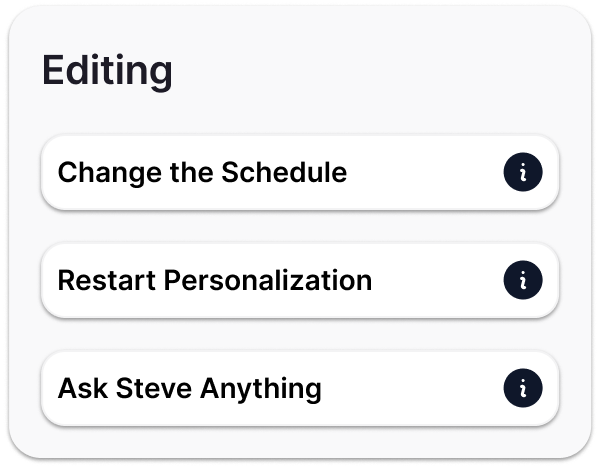The image size is (599, 468).
Task: Tap the dark circle icon in personalization row
Action: (x=523, y=280)
